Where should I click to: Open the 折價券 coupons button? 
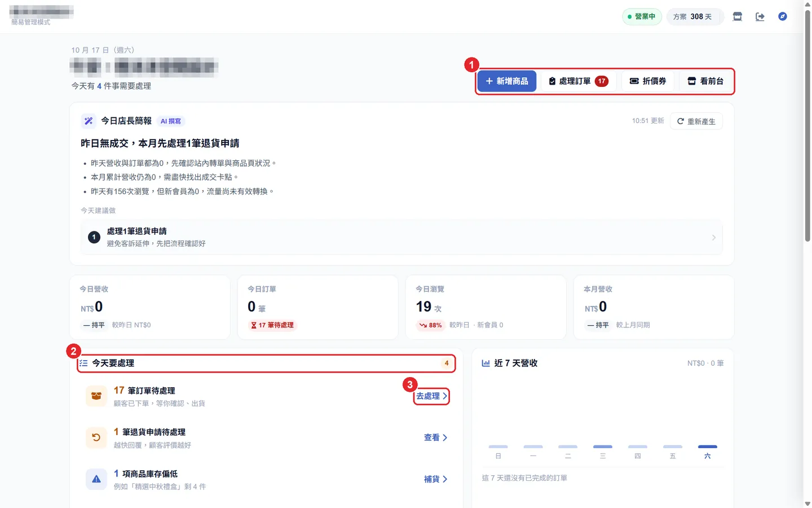[x=647, y=81]
